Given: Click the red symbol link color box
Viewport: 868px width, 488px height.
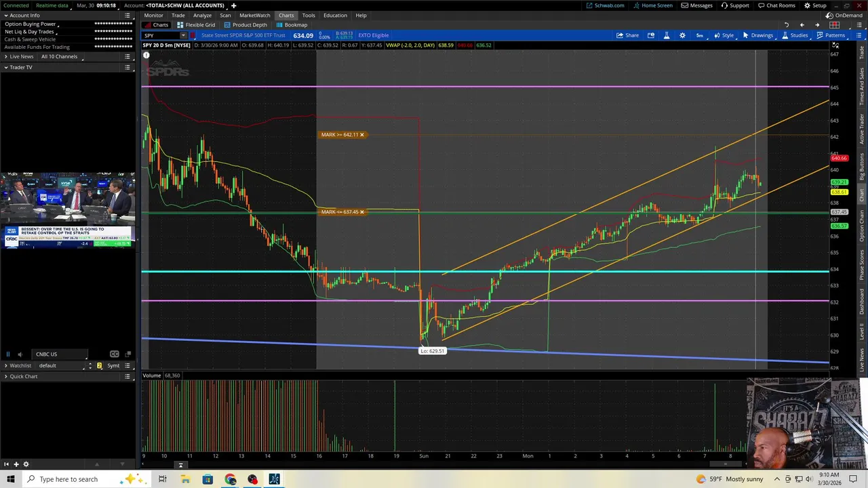Looking at the screenshot, I should tap(193, 35).
